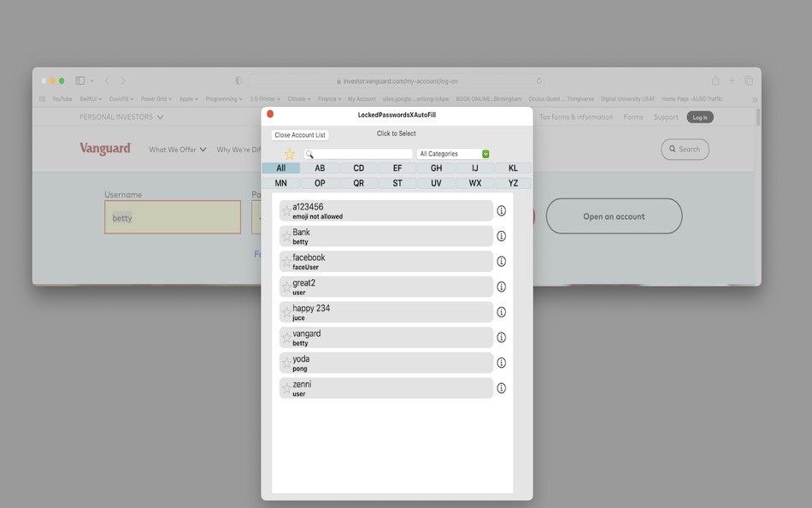Go back with Safari back arrow
This screenshot has width=812, height=508.
pyautogui.click(x=107, y=80)
